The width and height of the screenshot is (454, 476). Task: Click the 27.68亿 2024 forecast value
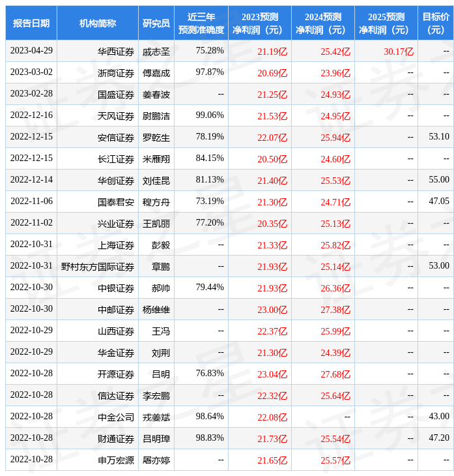click(335, 374)
